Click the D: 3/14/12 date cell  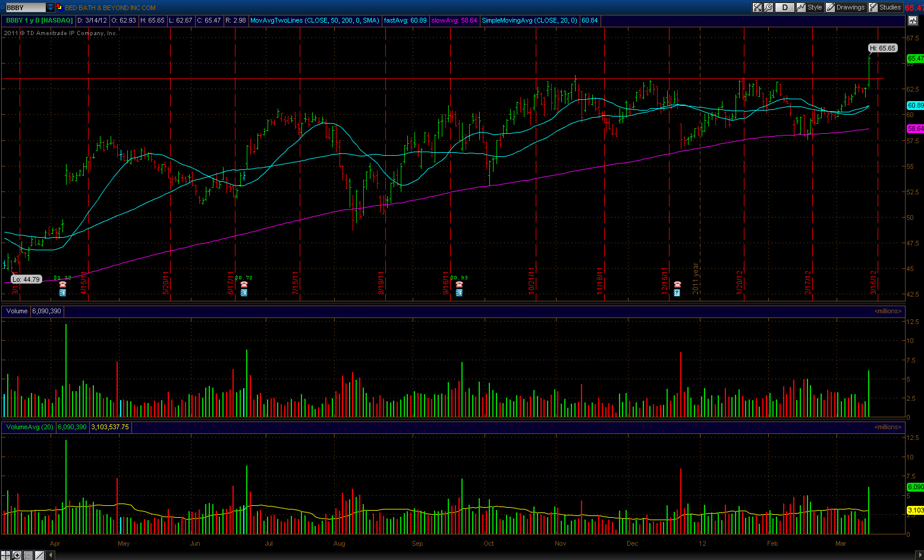coord(92,20)
